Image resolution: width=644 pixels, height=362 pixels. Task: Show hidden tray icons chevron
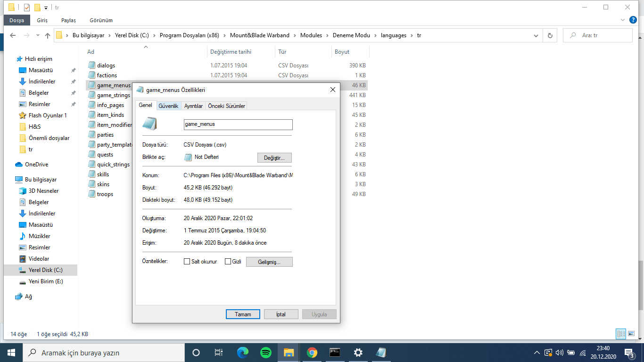(x=537, y=353)
